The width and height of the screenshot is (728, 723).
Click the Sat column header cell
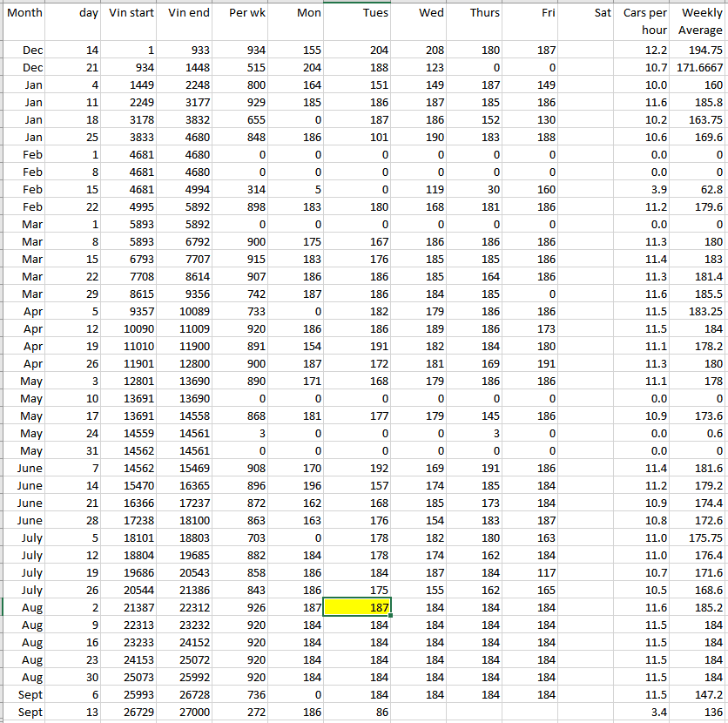(588, 13)
